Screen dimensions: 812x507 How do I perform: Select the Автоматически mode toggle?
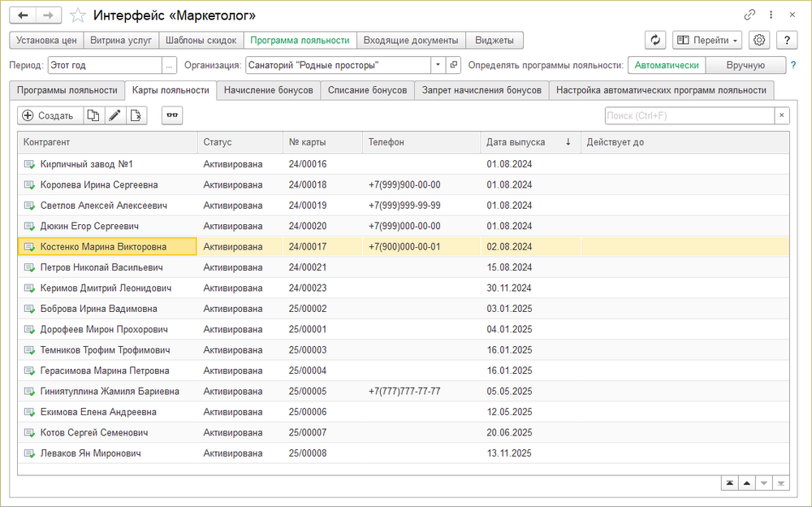pyautogui.click(x=667, y=65)
